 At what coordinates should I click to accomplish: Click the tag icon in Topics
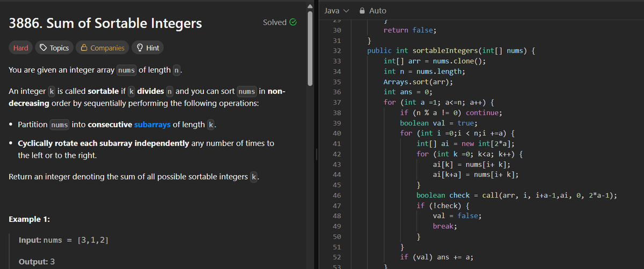(43, 48)
